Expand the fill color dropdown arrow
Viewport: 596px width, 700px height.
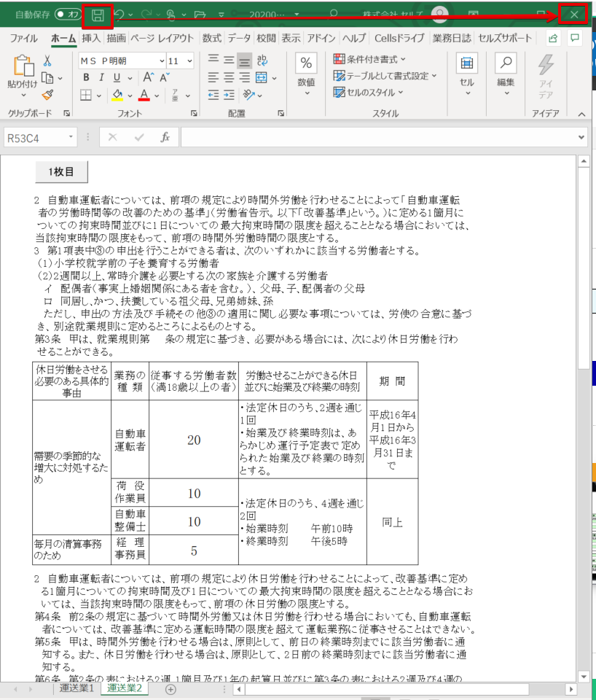coord(130,96)
